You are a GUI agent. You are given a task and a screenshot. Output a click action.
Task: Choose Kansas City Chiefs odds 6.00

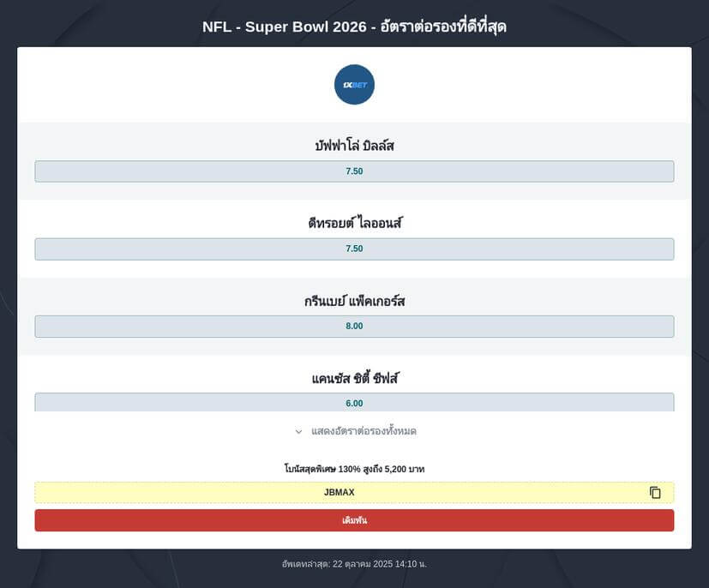[x=354, y=403]
